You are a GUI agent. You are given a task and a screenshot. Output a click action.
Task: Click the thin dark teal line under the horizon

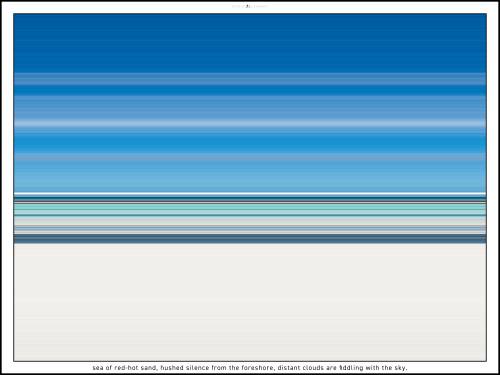pos(250,199)
